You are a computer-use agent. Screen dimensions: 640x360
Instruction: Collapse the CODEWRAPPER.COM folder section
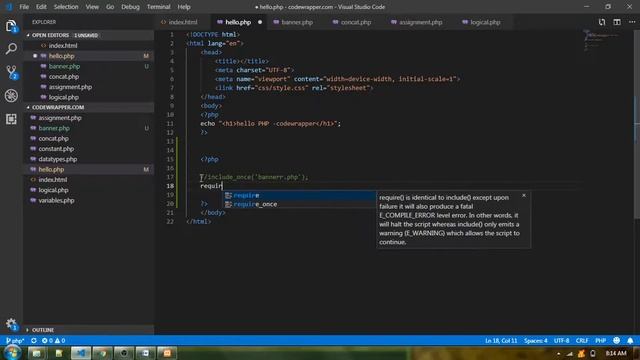pyautogui.click(x=89, y=107)
